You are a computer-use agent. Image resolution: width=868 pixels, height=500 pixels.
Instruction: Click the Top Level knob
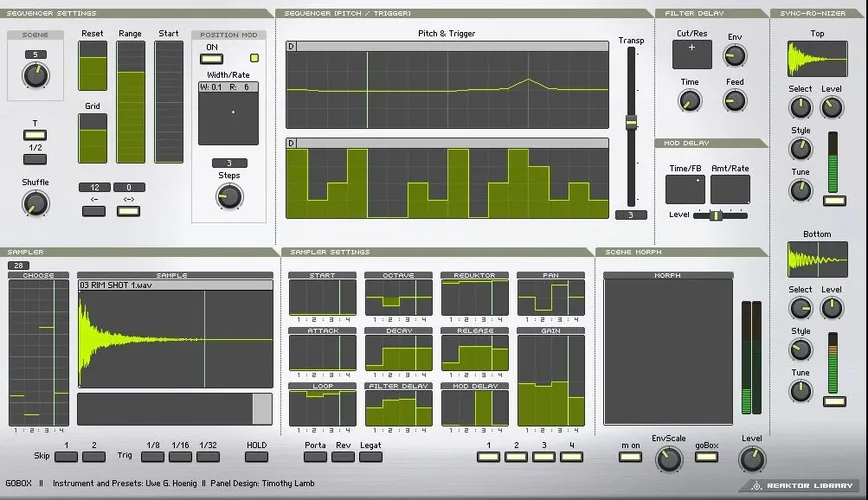point(831,107)
